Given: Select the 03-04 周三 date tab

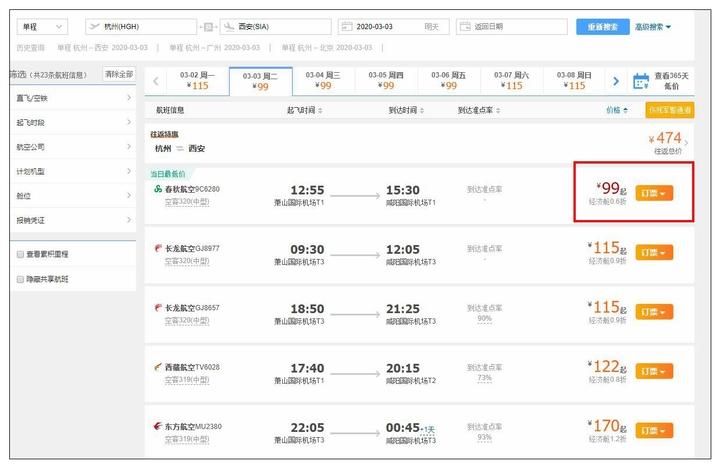Looking at the screenshot, I should (323, 80).
